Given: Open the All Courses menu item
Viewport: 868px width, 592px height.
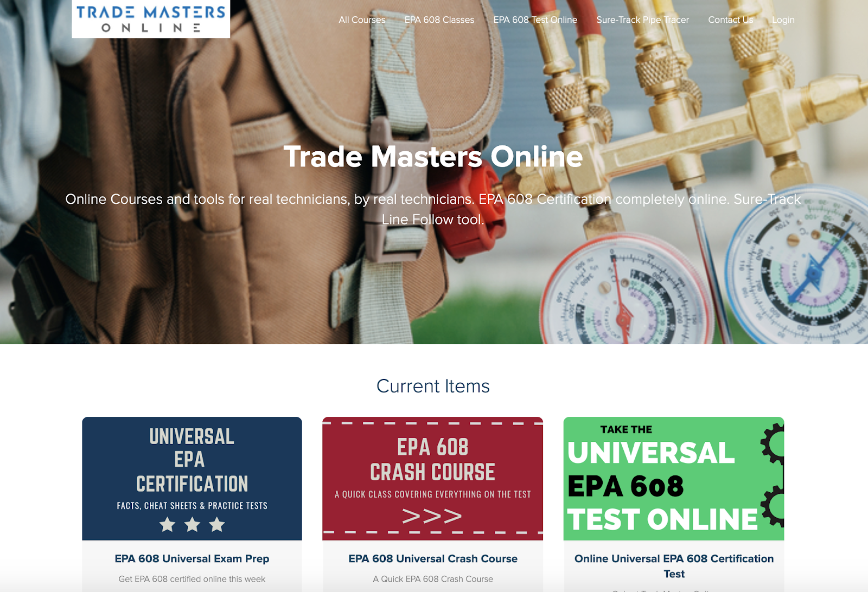Looking at the screenshot, I should pos(362,20).
